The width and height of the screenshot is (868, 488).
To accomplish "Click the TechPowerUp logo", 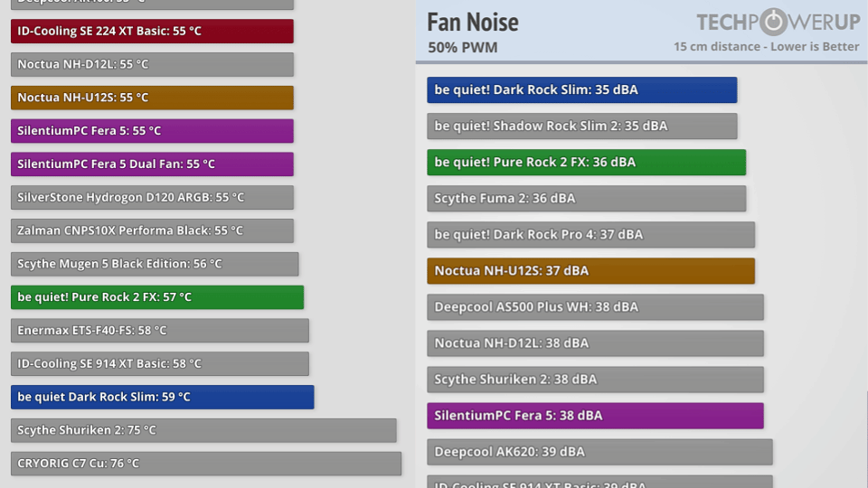I will (778, 22).
